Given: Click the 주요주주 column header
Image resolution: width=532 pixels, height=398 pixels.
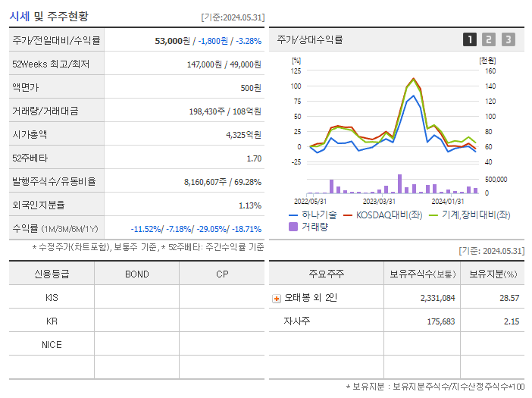Looking at the screenshot, I should coord(326,274).
